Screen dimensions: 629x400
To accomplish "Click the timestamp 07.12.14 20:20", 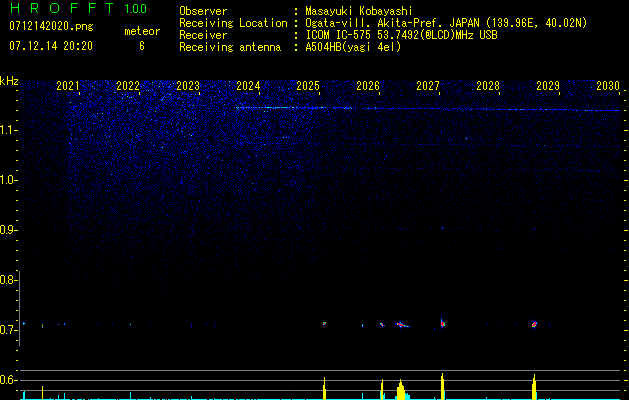I will (51, 46).
